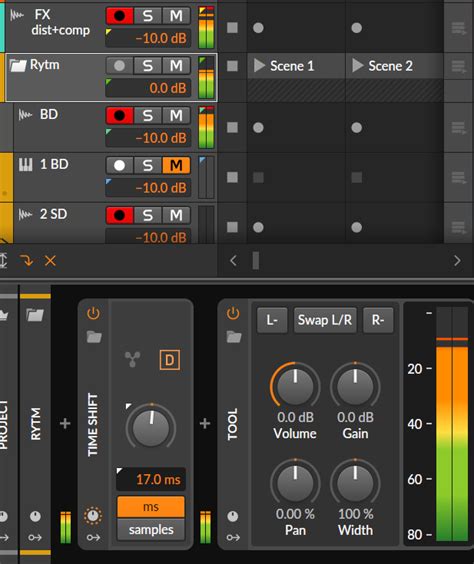Select samples unit in Time Shift
The width and height of the screenshot is (474, 564).
click(151, 529)
